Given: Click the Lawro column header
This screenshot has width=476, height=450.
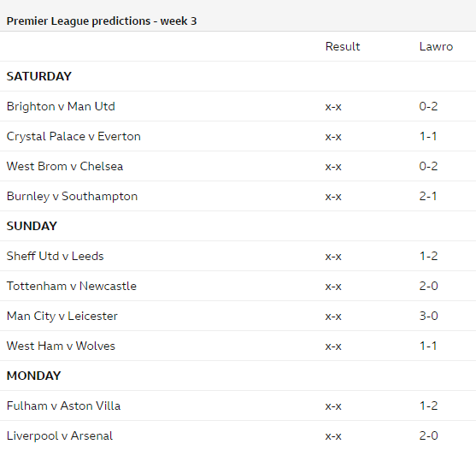Looking at the screenshot, I should coord(436,46).
